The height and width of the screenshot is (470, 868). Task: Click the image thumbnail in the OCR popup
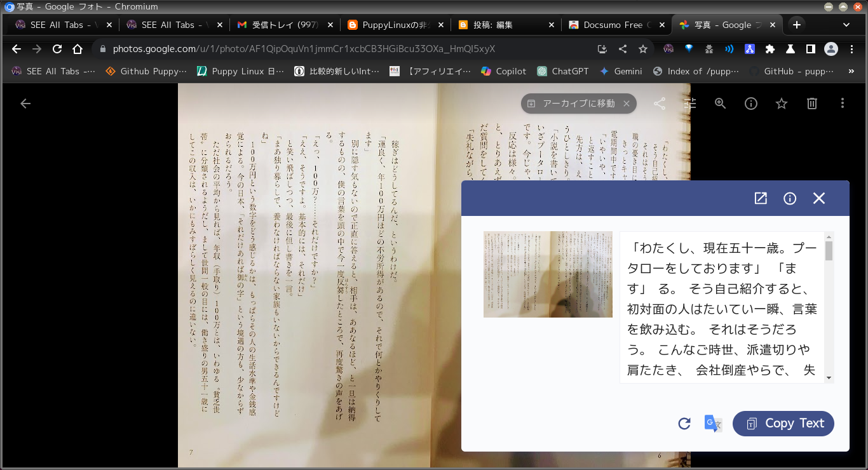[548, 274]
